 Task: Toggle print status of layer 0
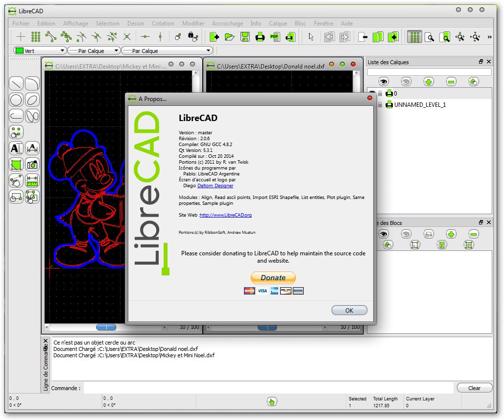coord(389,93)
